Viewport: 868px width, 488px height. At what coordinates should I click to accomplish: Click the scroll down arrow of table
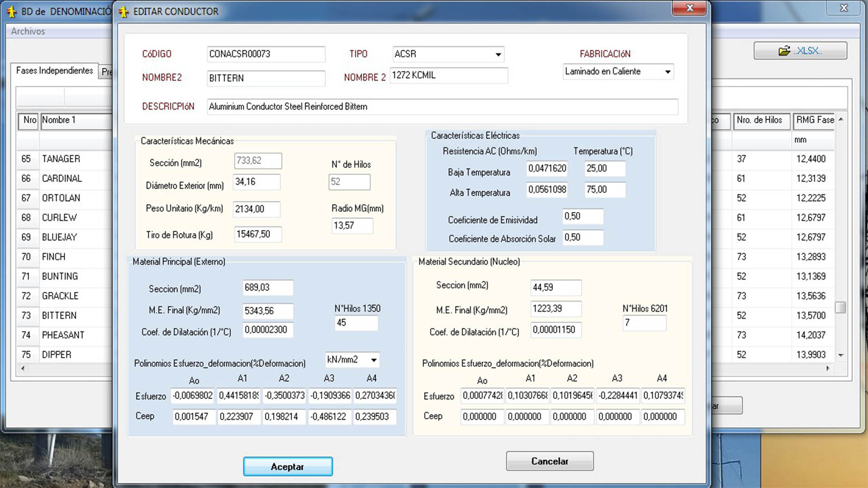coord(840,355)
